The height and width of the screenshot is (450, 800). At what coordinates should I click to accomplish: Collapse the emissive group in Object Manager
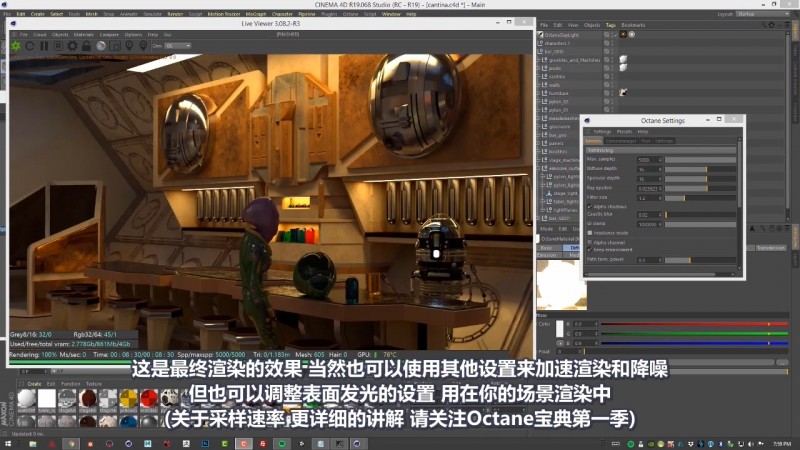click(x=538, y=168)
